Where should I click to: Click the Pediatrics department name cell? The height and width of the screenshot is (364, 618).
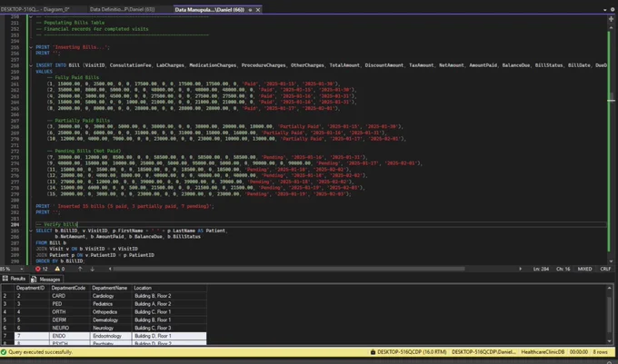pyautogui.click(x=111, y=304)
